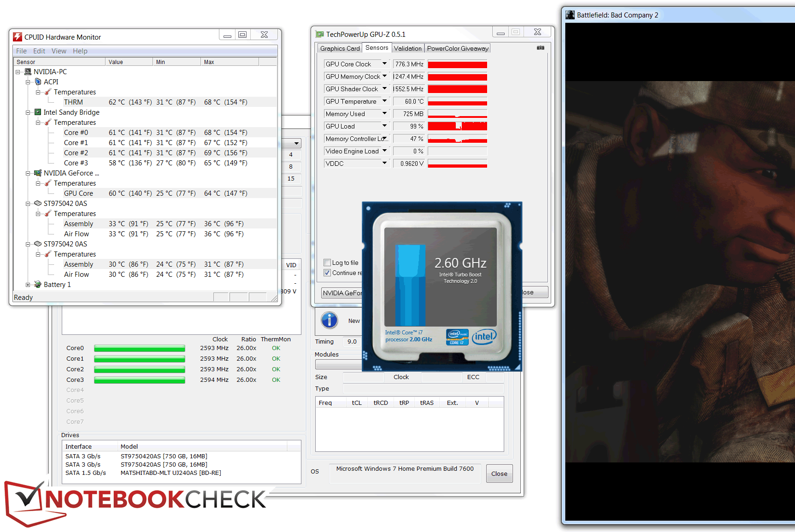
Task: Click the CPUID Hardware Monitor title bar icon
Action: tap(18, 37)
